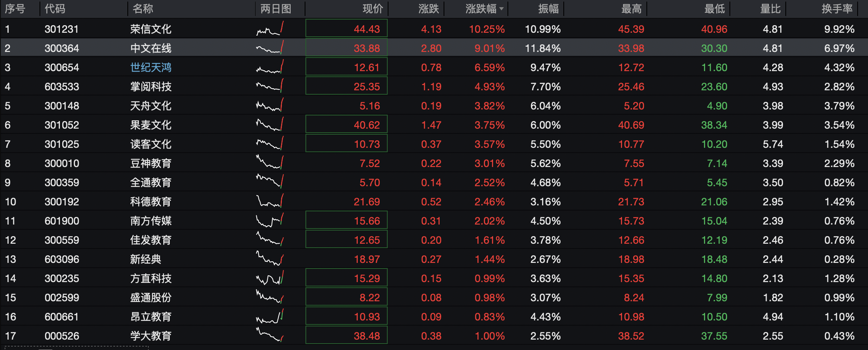Click the sparkline chart for 中文在线
868x350 pixels.
(x=270, y=48)
